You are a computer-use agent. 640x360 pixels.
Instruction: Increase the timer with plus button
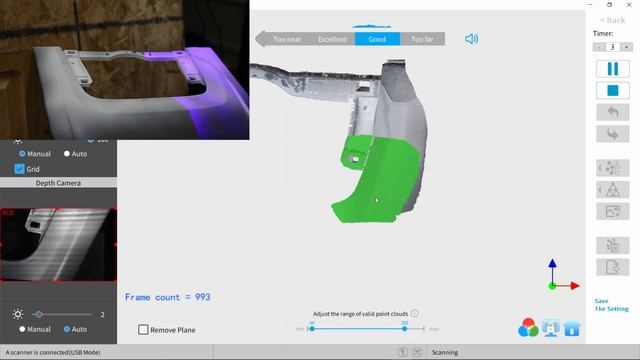click(626, 47)
